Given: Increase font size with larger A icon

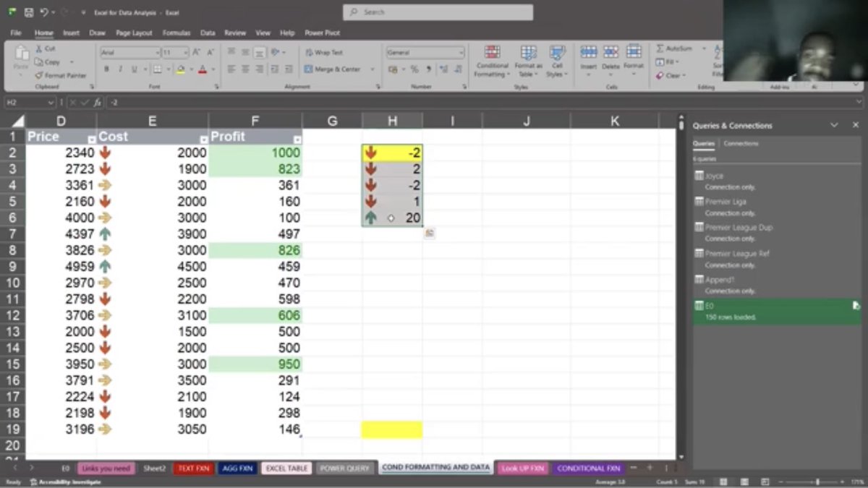Looking at the screenshot, I should pos(198,53).
